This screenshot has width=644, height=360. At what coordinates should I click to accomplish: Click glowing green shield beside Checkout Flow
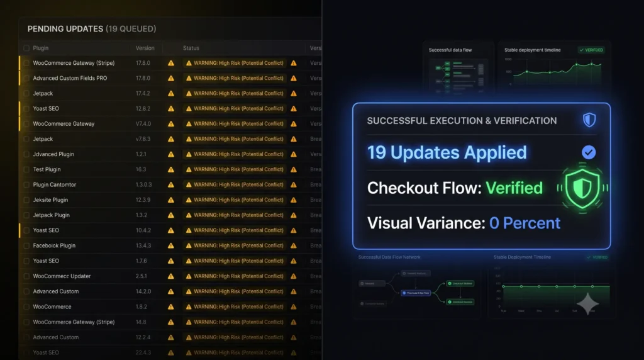pyautogui.click(x=582, y=188)
